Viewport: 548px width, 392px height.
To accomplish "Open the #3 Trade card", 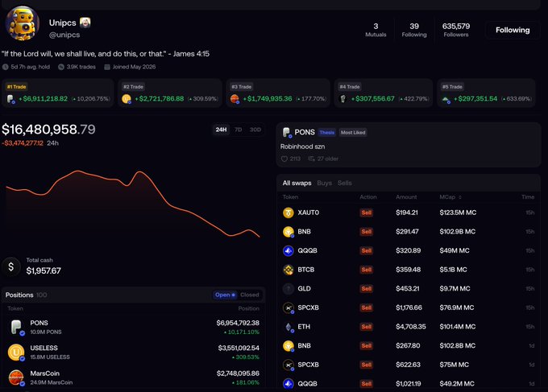I will point(279,93).
